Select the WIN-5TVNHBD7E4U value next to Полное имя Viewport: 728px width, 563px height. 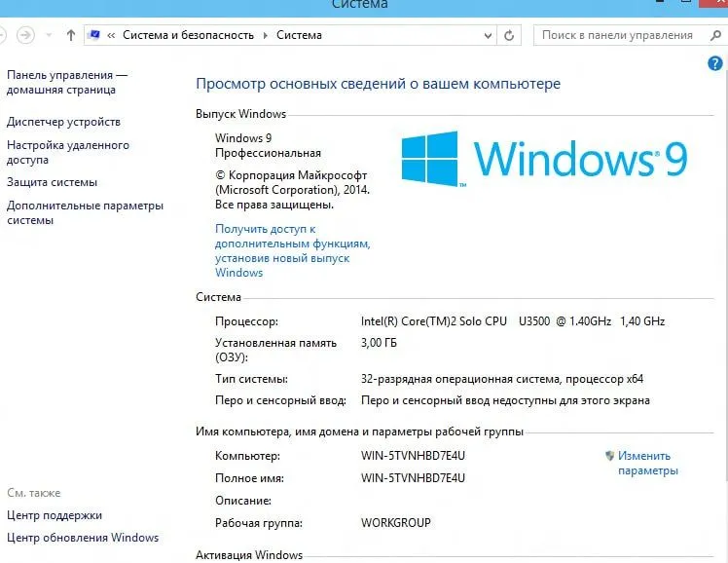tap(413, 478)
